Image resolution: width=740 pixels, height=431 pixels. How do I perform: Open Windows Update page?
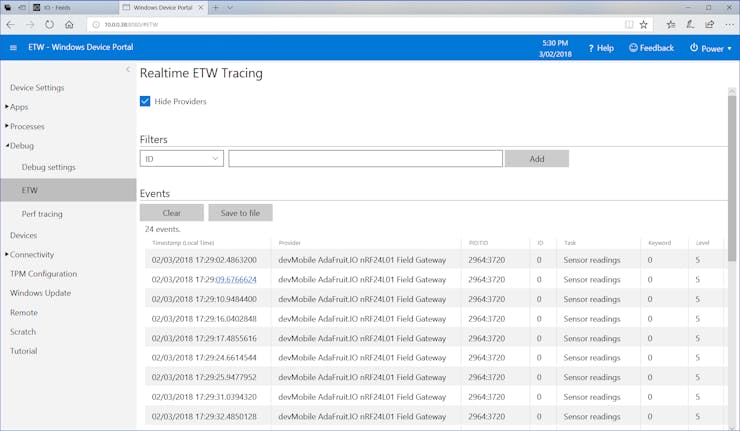tap(41, 293)
